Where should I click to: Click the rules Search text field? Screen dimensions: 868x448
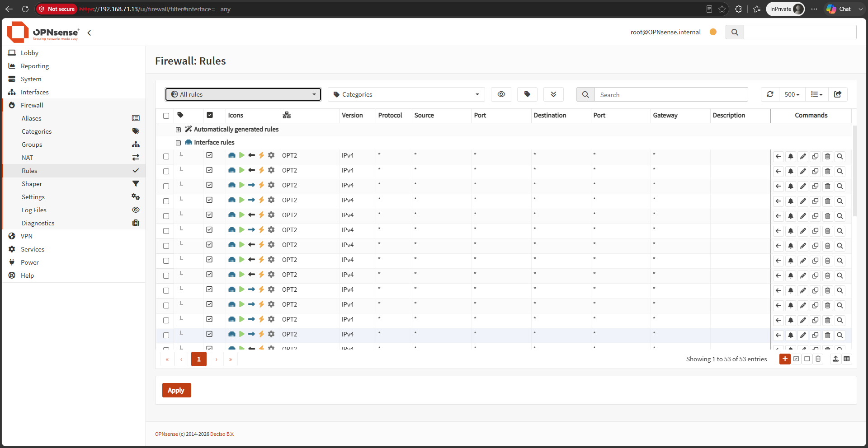[671, 95]
